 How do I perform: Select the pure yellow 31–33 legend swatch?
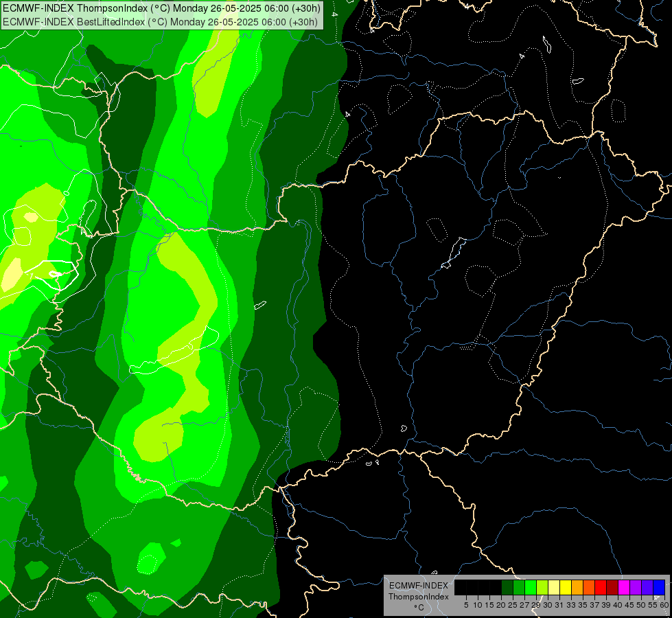click(x=566, y=588)
